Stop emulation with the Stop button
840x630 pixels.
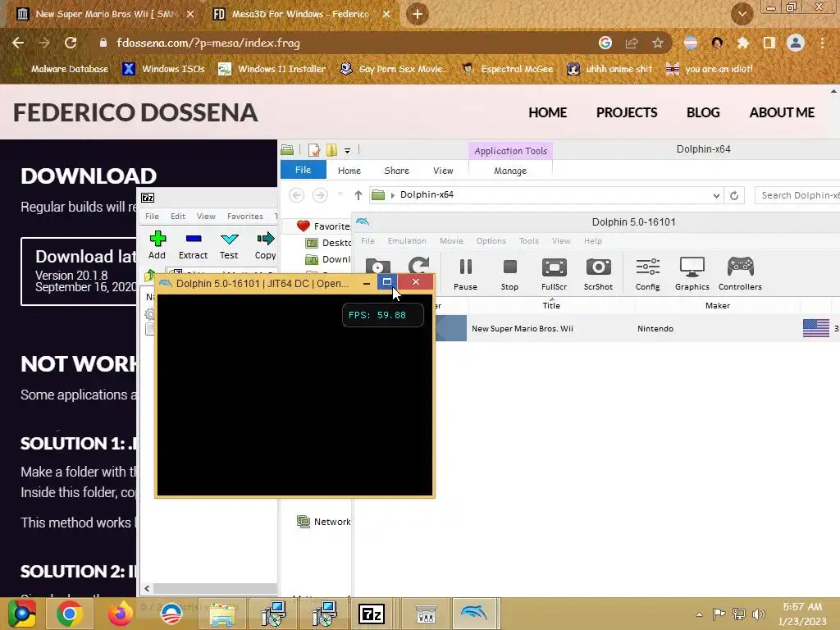tap(509, 274)
